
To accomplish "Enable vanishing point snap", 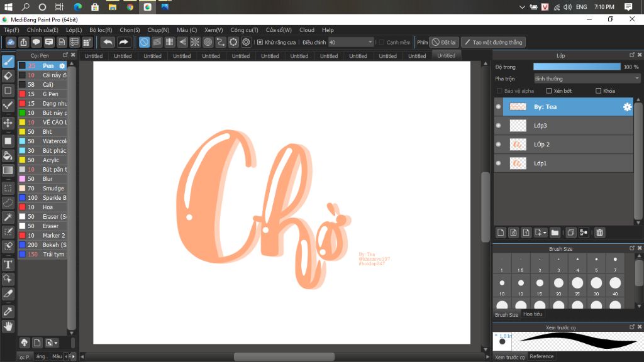I will 182,42.
